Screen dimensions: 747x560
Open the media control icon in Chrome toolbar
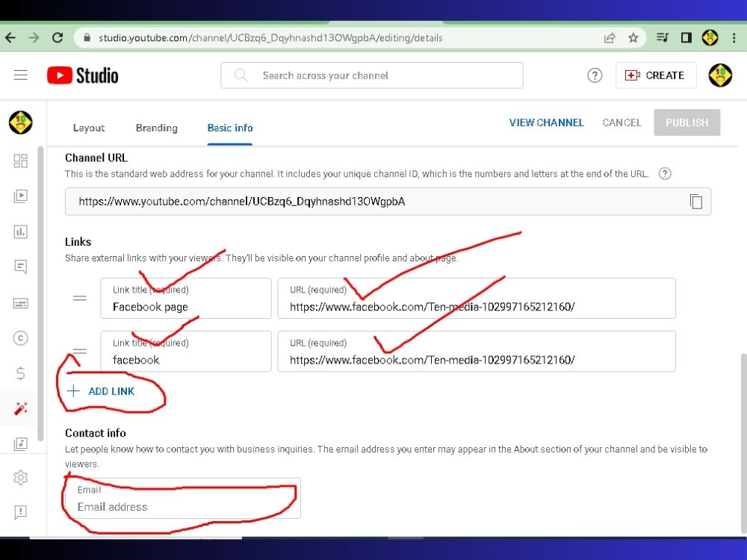coord(662,37)
